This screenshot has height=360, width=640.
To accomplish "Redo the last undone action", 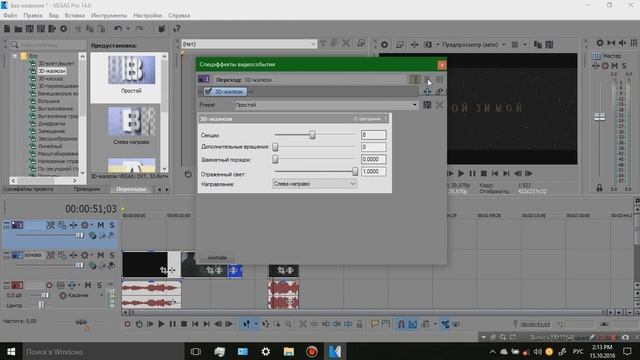I will click(139, 29).
